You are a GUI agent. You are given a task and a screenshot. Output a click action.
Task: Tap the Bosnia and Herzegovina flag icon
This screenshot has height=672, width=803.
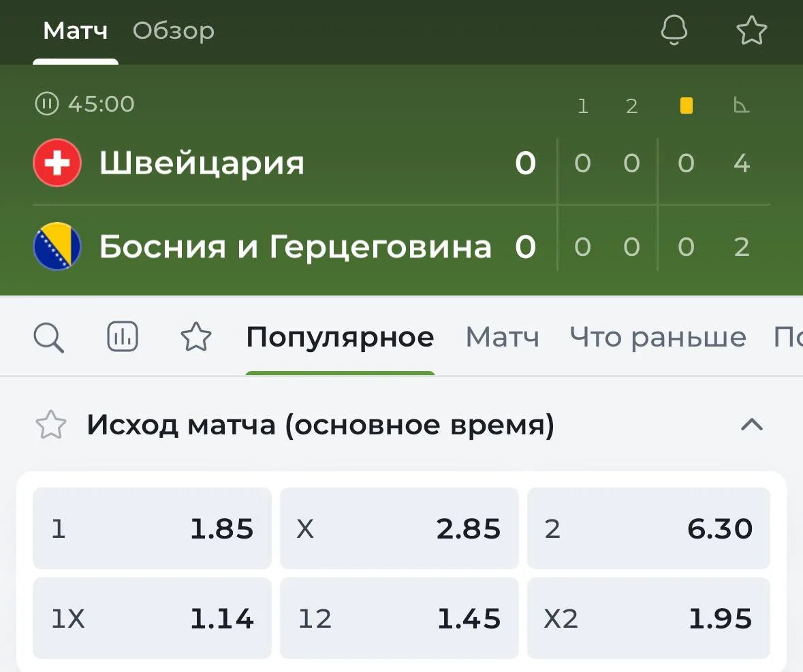click(x=57, y=246)
